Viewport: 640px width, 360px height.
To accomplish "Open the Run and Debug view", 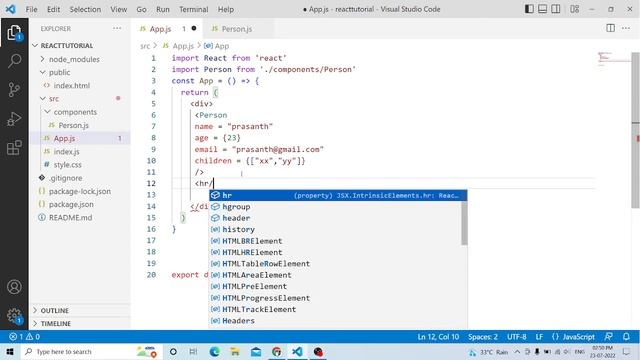I will click(14, 119).
